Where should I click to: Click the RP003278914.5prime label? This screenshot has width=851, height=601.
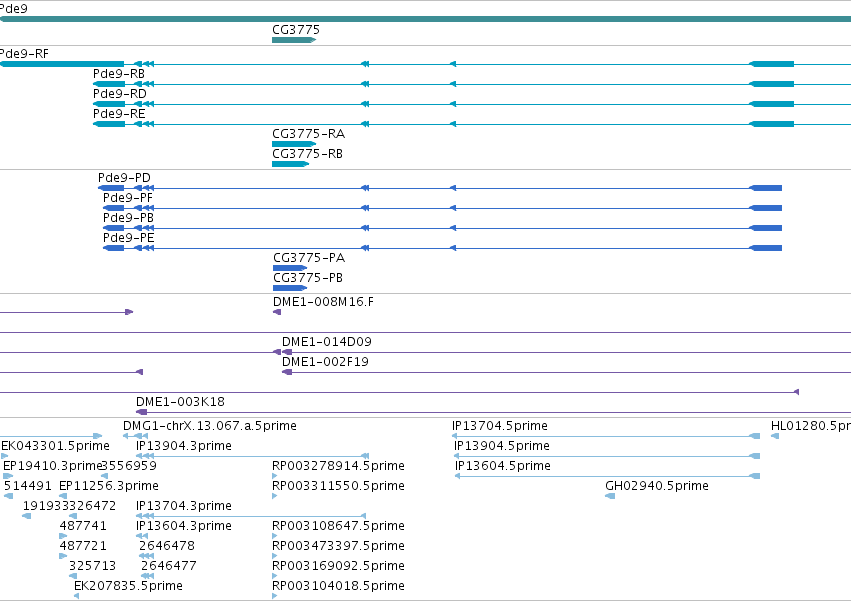(339, 466)
